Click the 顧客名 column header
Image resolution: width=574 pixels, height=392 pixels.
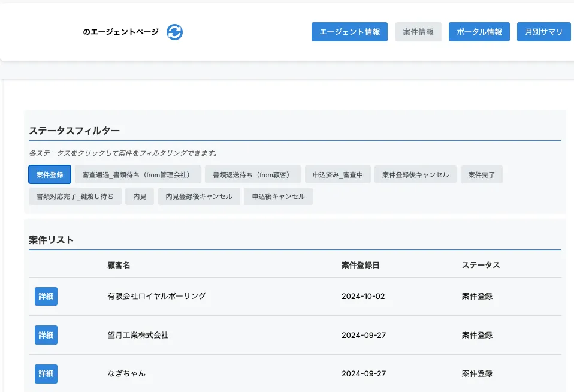pyautogui.click(x=119, y=266)
